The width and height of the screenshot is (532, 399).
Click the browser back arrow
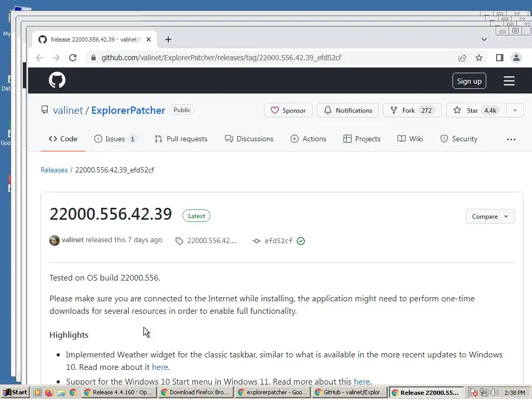pyautogui.click(x=39, y=58)
